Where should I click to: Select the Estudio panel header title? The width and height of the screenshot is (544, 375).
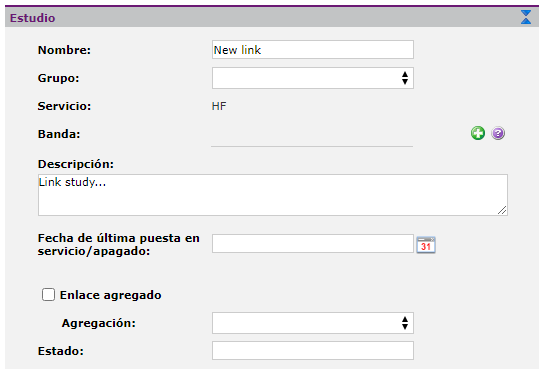click(32, 18)
